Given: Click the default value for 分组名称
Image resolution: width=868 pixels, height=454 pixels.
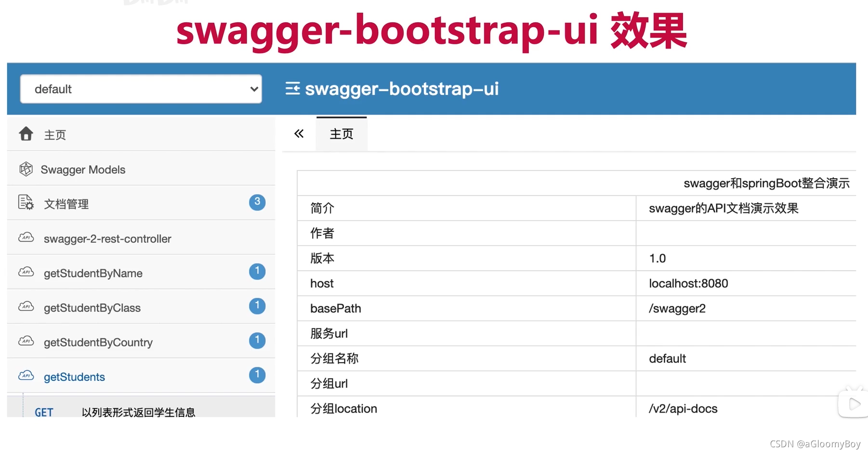Looking at the screenshot, I should (x=667, y=359).
